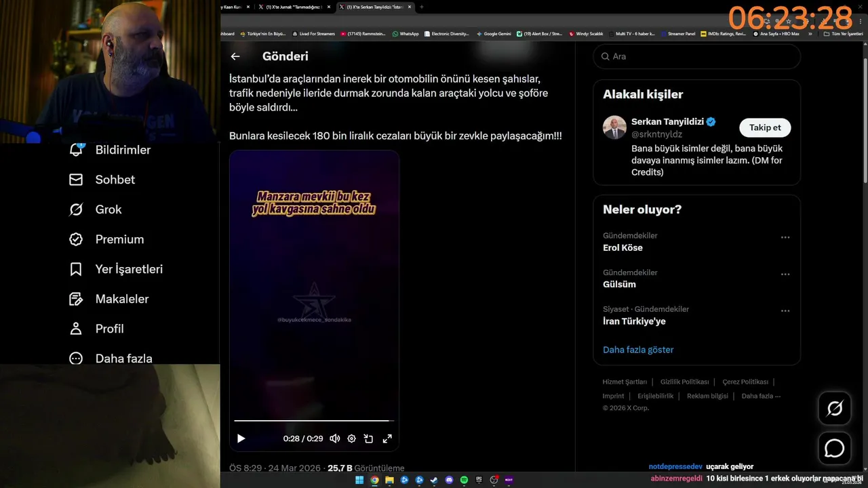The image size is (868, 488).
Task: Open more options for Erol Köse trend
Action: (785, 237)
